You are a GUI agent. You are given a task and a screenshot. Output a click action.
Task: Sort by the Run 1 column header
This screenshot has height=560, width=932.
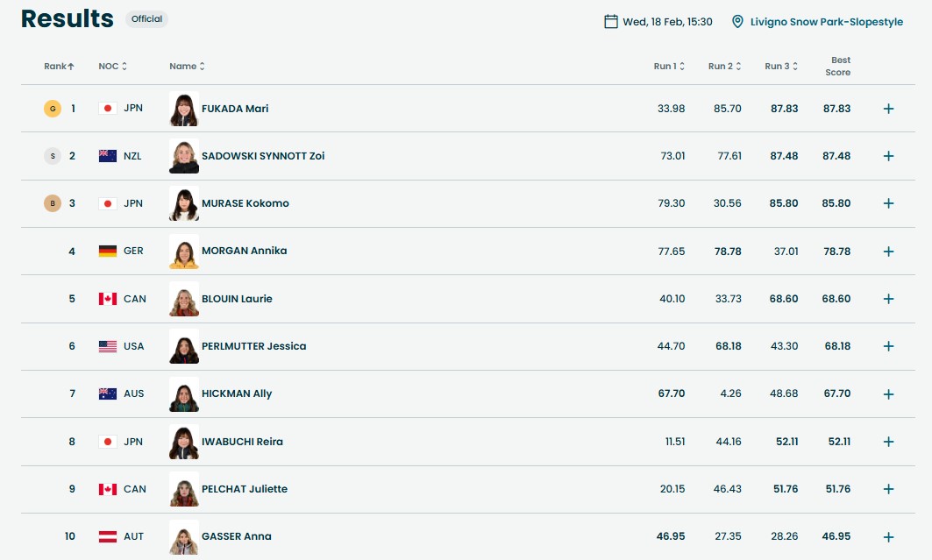click(669, 67)
